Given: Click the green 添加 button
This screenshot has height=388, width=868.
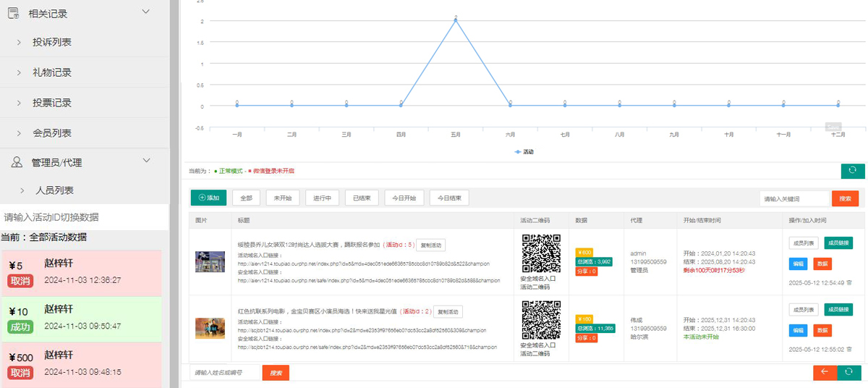Looking at the screenshot, I should coord(208,198).
